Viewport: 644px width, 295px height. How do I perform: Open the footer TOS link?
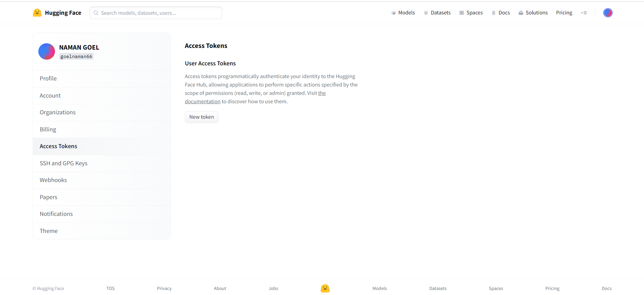pyautogui.click(x=111, y=288)
